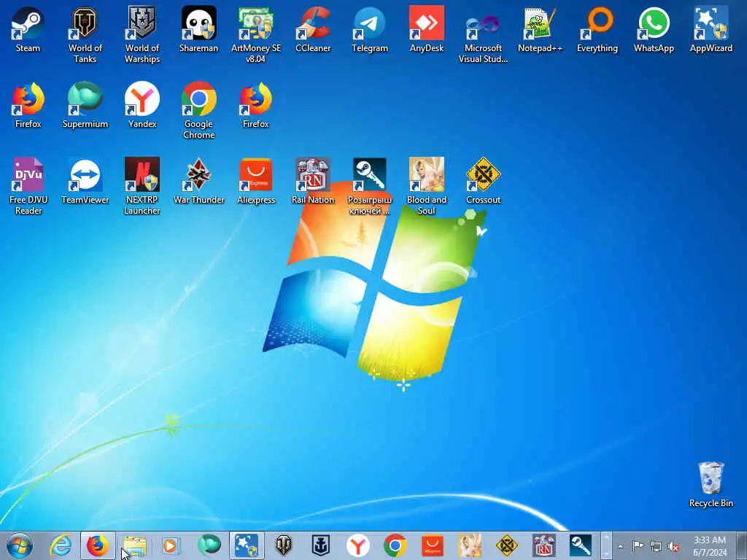Launch Crossout from the taskbar
The image size is (747, 560).
[x=506, y=545]
